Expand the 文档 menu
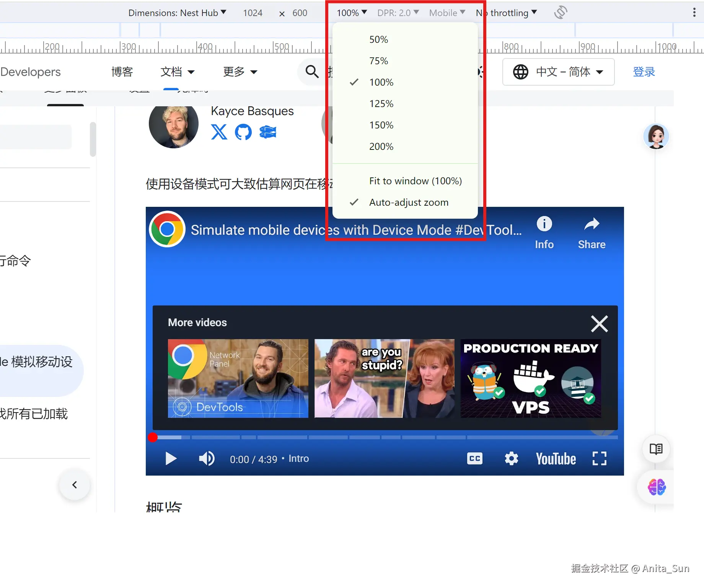This screenshot has height=588, width=704. (178, 71)
